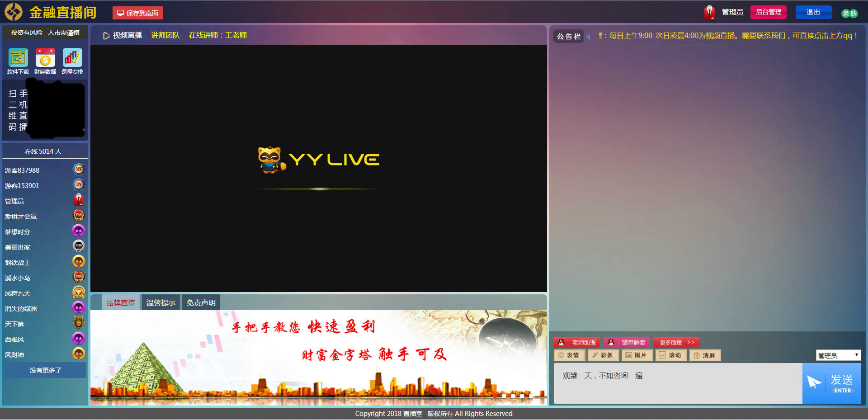The height and width of the screenshot is (420, 868).
Task: Open the 课程安排 course schedule icon
Action: [72, 58]
